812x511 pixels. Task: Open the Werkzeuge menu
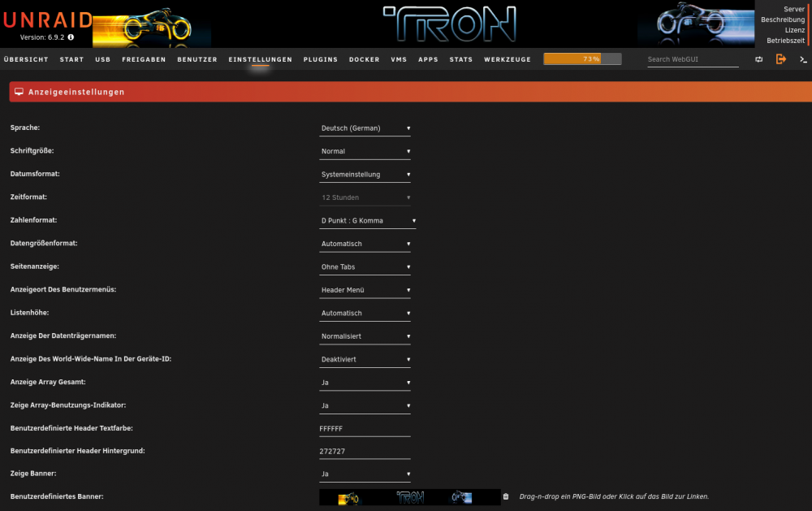[508, 59]
